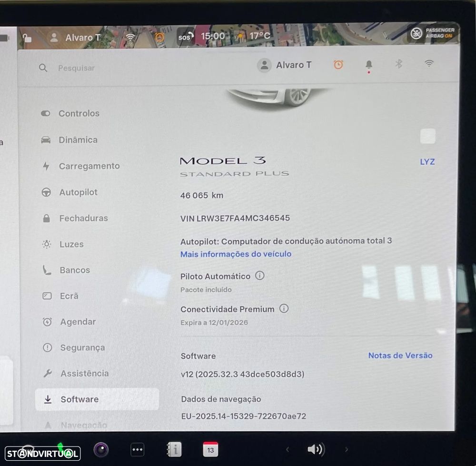The height and width of the screenshot is (466, 476).
Task: Select the Assistência menu entry
Action: pos(76,374)
